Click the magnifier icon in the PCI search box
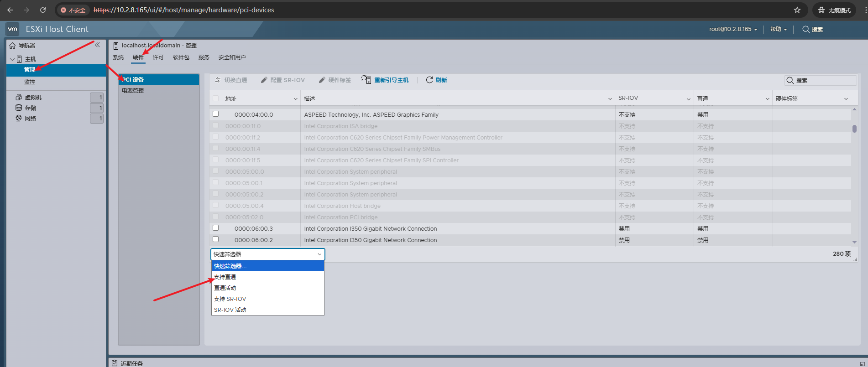Image resolution: width=868 pixels, height=367 pixels. coord(790,80)
